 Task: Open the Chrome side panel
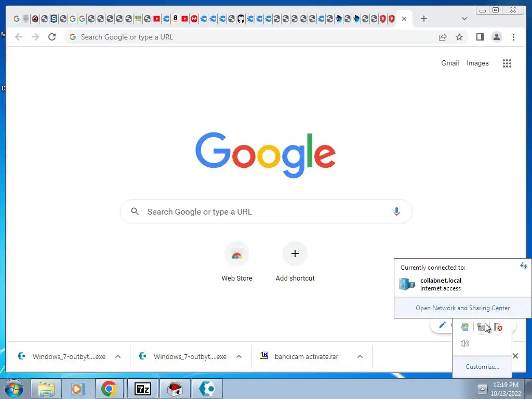coord(480,37)
